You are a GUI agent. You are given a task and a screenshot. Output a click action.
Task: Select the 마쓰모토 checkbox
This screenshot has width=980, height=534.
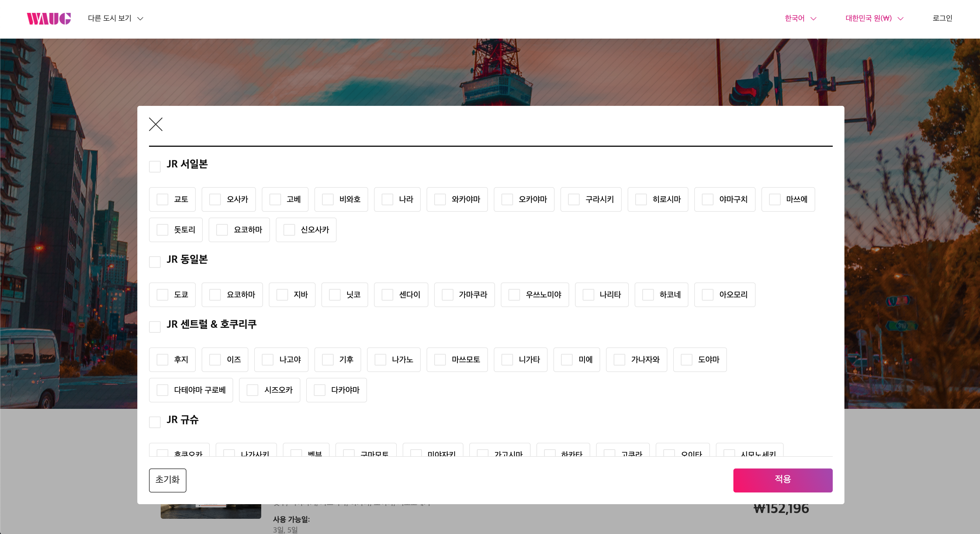pos(440,359)
